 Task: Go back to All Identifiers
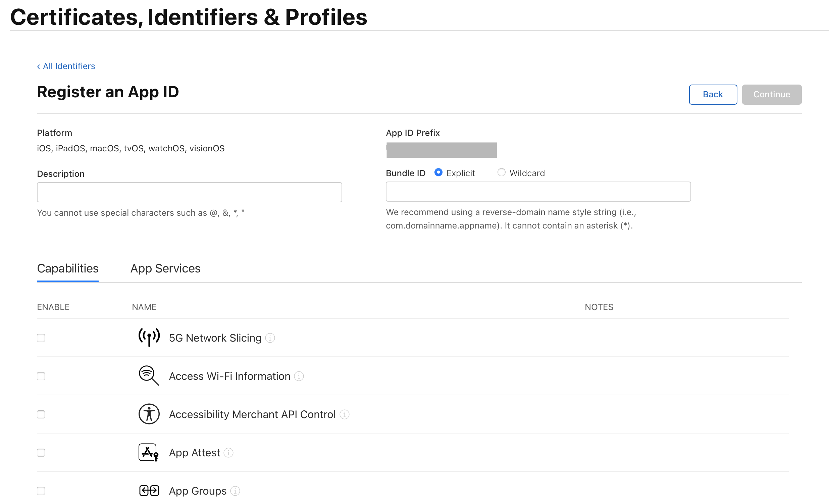[66, 66]
